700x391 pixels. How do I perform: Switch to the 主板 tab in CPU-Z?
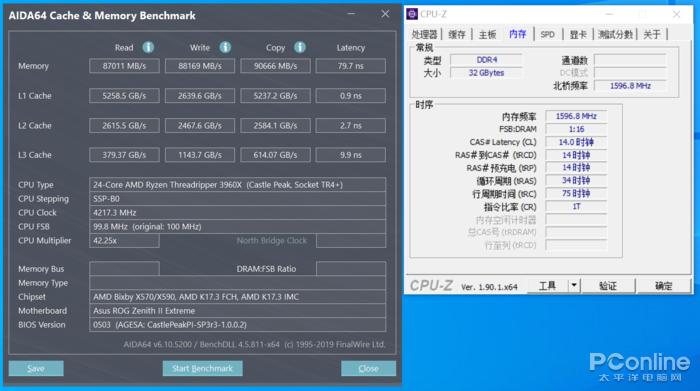point(488,34)
